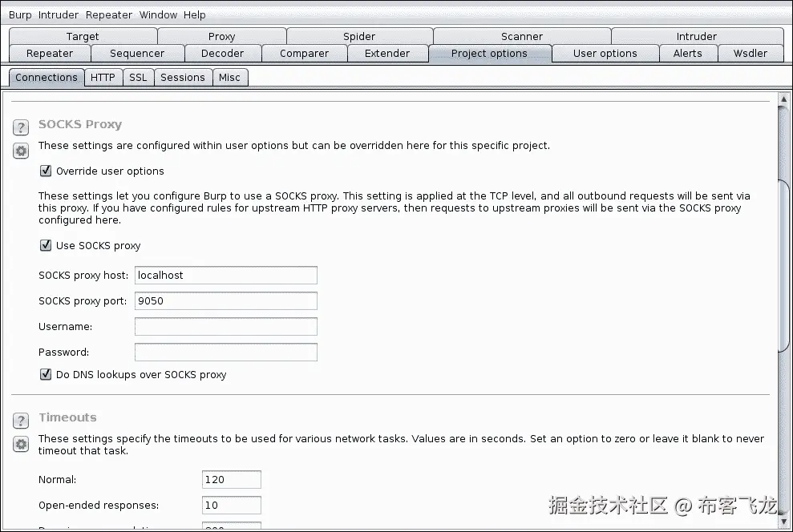Switch to the User options tab
Image resolution: width=793 pixels, height=532 pixels.
pos(605,54)
